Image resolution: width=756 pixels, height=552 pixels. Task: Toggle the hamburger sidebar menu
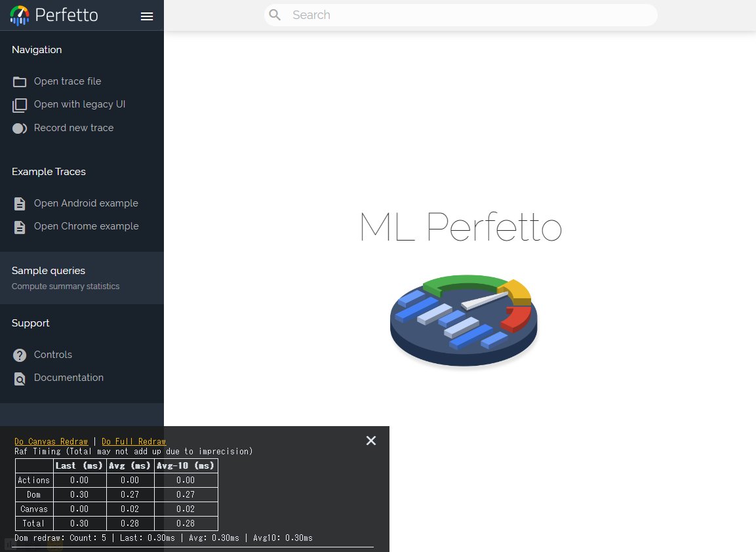(x=147, y=16)
